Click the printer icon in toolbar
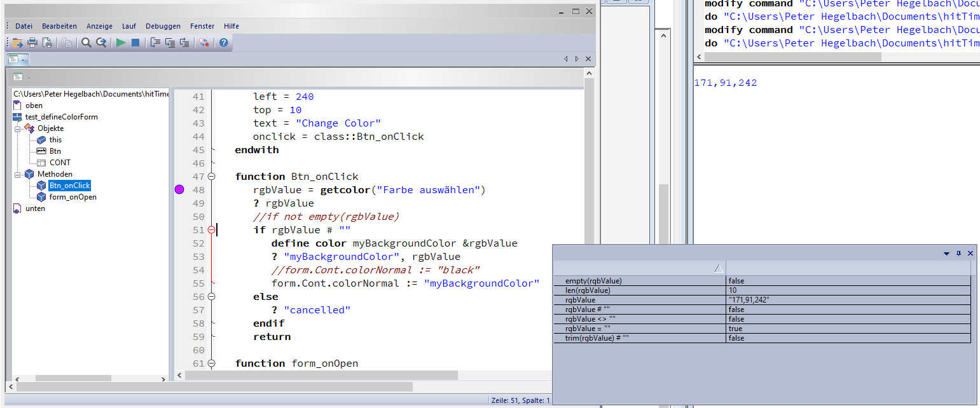 (x=32, y=43)
